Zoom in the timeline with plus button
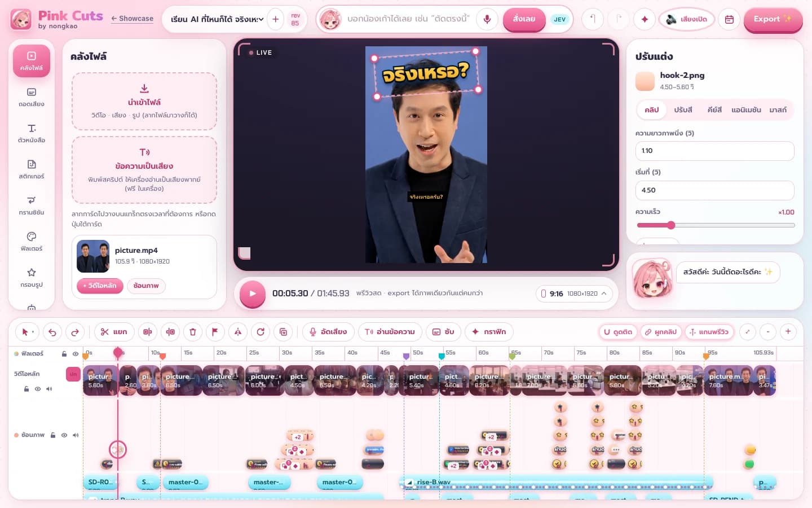 point(788,332)
